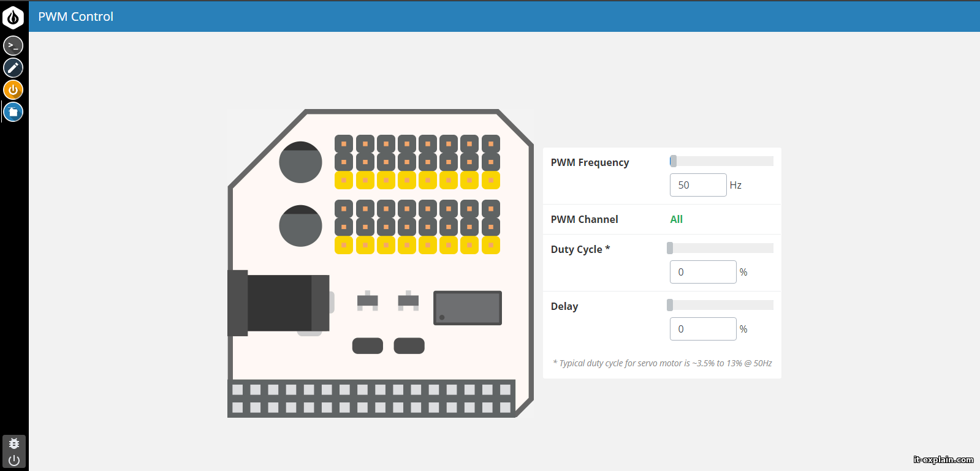Click the orange power icon in sidebar

(x=13, y=90)
